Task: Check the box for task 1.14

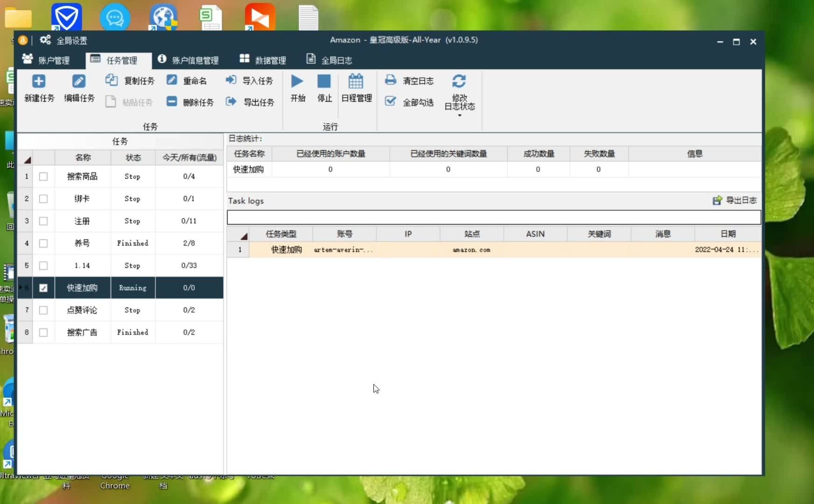Action: pos(43,266)
